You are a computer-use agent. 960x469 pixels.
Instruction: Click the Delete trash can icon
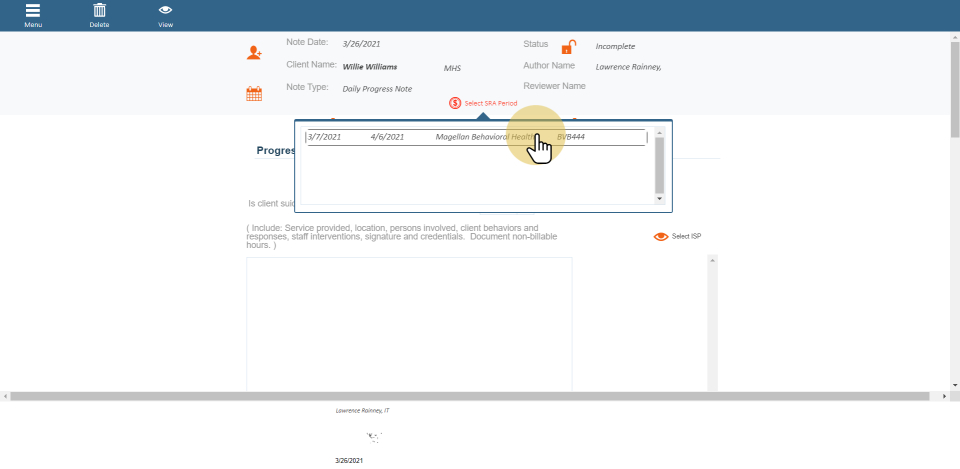99,11
